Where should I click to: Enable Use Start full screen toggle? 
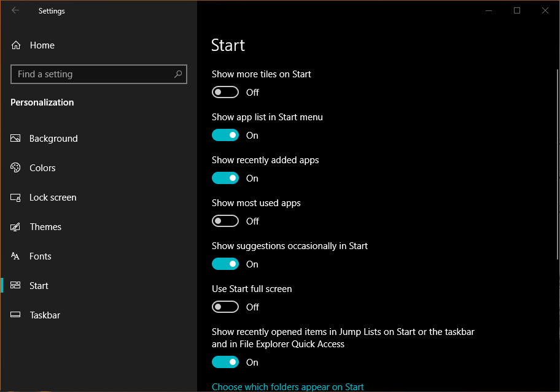point(225,307)
